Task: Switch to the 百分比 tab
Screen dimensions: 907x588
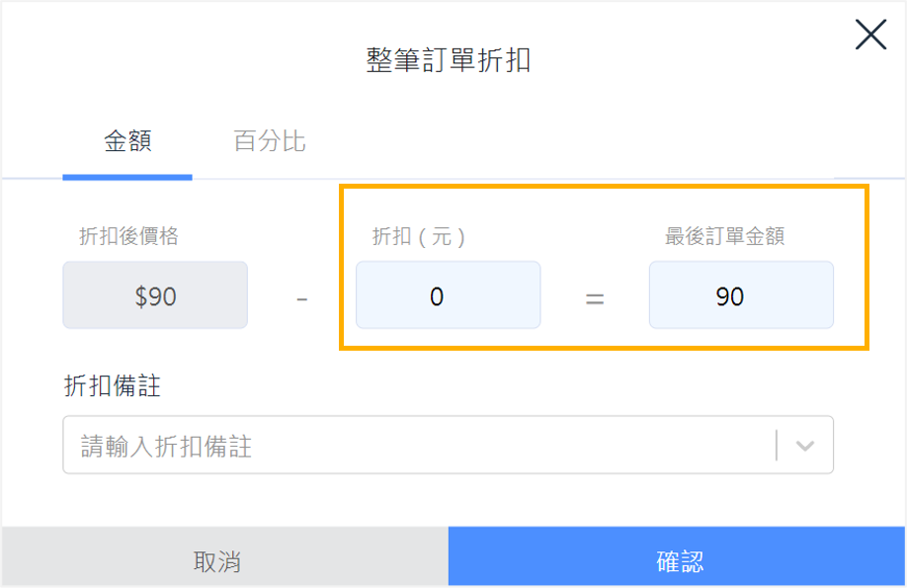Action: 270,140
